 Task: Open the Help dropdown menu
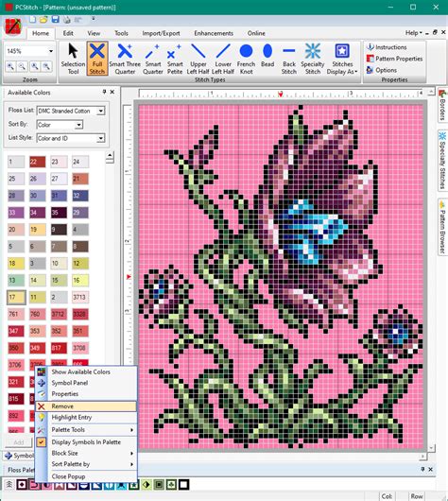(413, 33)
